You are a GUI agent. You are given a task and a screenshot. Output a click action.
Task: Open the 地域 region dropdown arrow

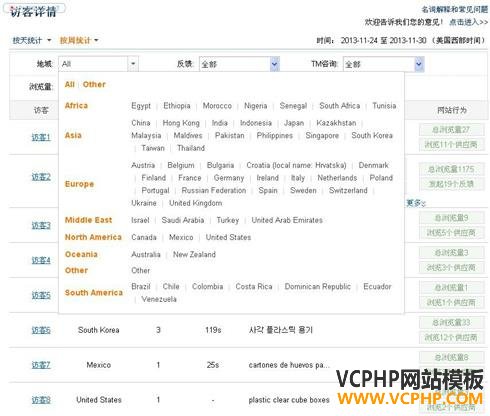coord(133,64)
